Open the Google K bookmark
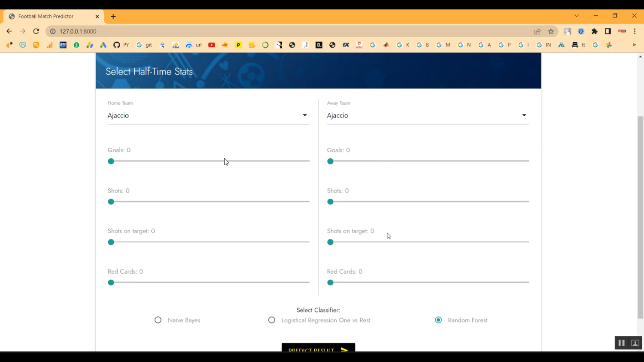 (x=403, y=45)
